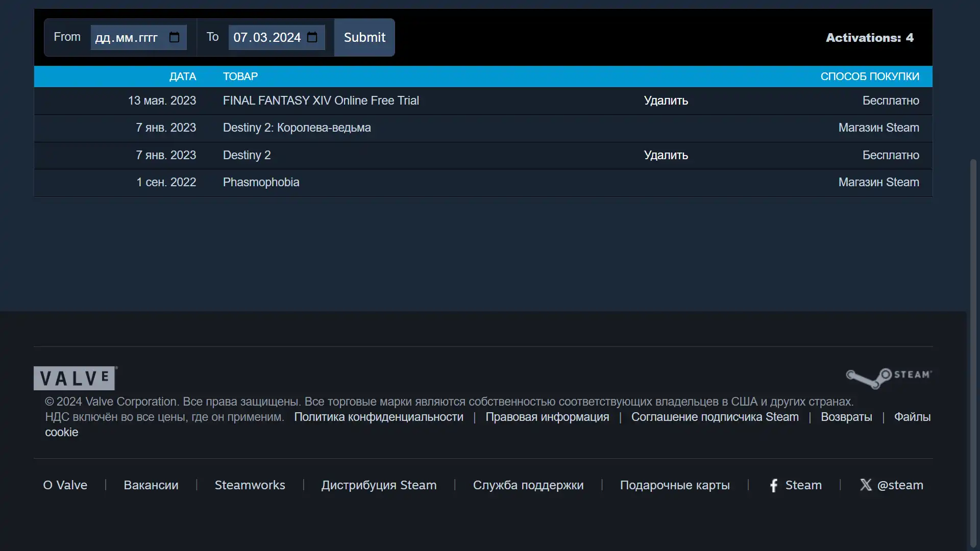
Task: Open the To date calendar picker icon
Action: [x=312, y=37]
